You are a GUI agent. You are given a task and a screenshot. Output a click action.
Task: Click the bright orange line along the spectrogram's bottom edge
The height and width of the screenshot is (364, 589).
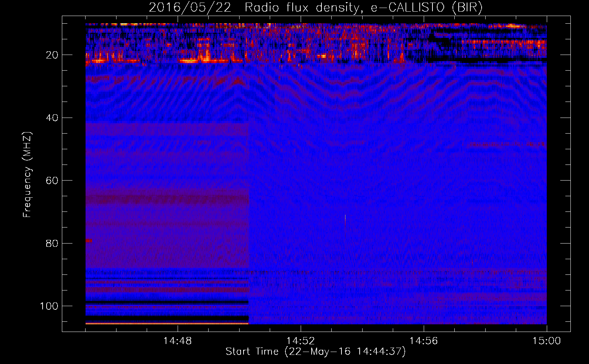(x=167, y=323)
